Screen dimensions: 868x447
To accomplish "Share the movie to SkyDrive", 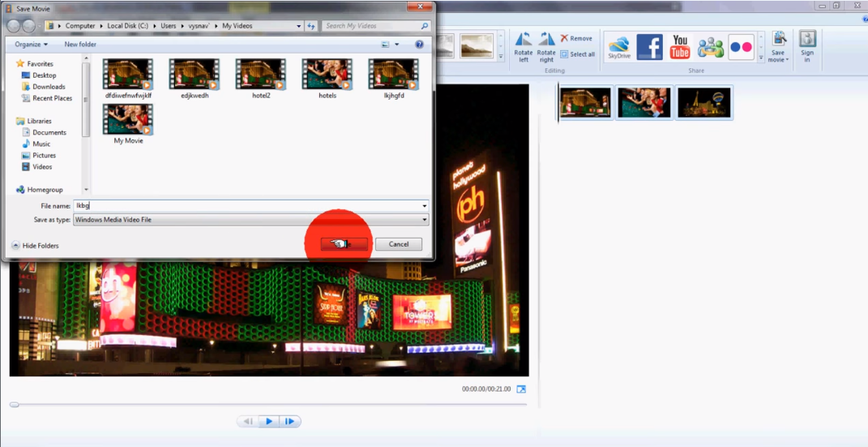I will point(619,47).
